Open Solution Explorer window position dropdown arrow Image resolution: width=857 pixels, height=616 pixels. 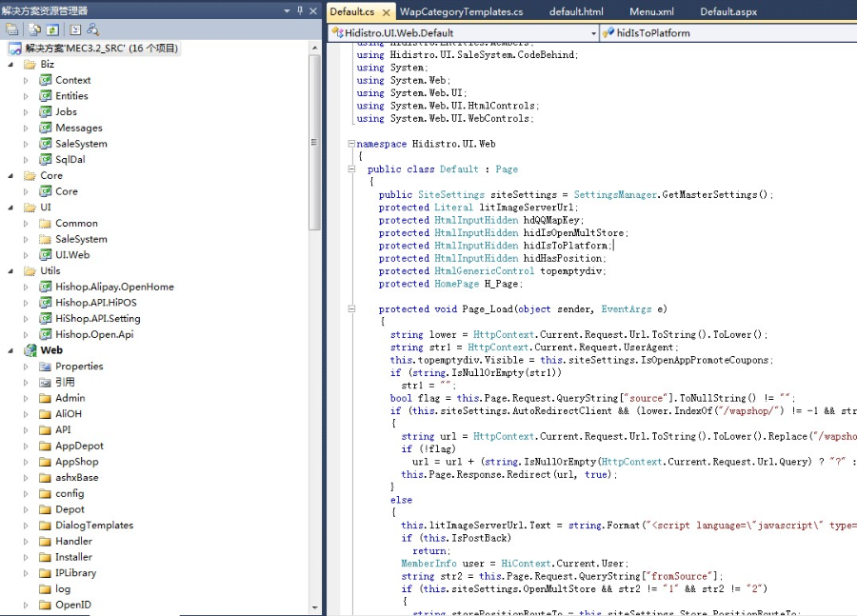click(x=287, y=10)
